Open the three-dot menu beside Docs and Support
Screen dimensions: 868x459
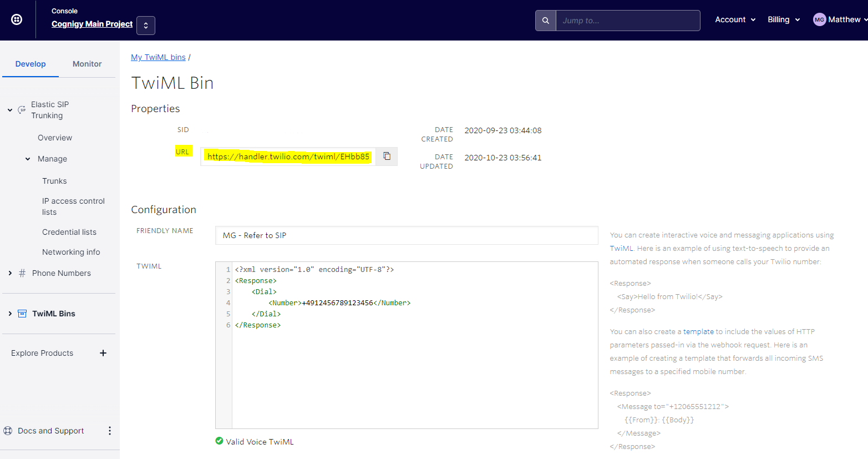110,431
